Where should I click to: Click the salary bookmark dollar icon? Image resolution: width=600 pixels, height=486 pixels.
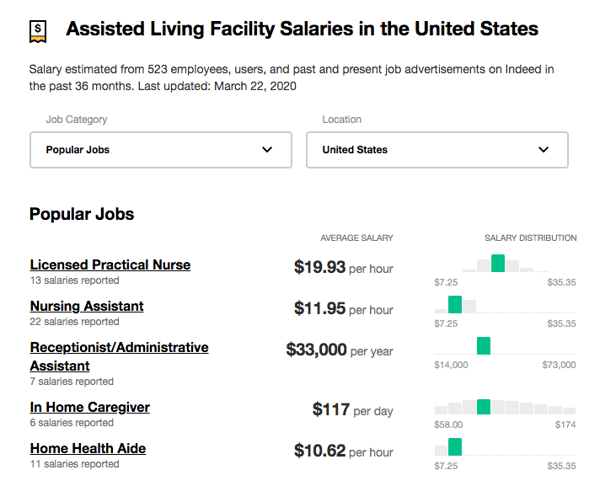pyautogui.click(x=38, y=29)
